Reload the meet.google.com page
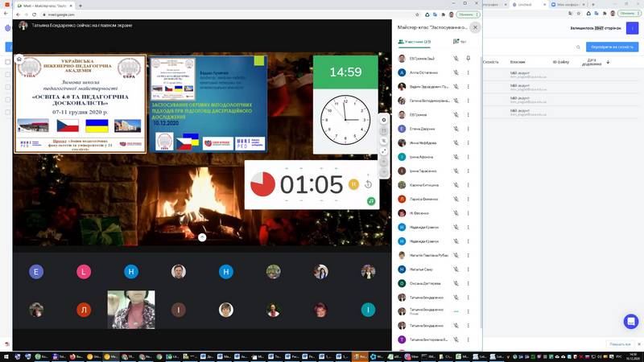This screenshot has height=362, width=644. tap(34, 14)
